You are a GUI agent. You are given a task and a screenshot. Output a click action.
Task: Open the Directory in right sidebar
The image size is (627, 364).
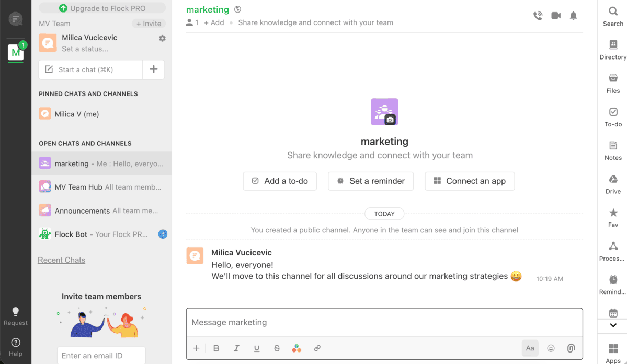pyautogui.click(x=613, y=50)
